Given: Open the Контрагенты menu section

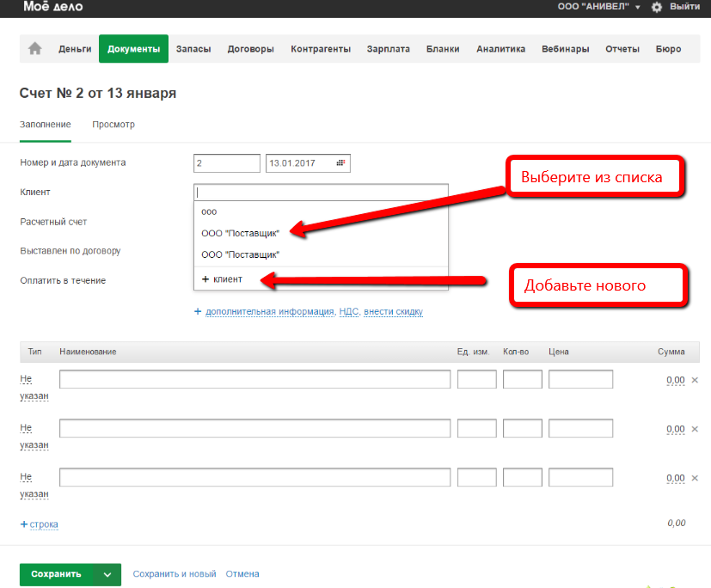Looking at the screenshot, I should tap(320, 49).
